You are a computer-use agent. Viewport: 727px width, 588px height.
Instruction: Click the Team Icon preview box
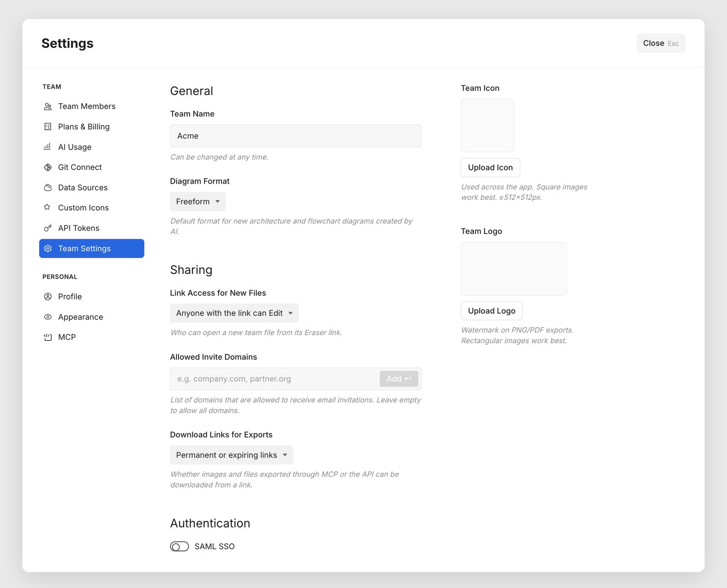(488, 125)
